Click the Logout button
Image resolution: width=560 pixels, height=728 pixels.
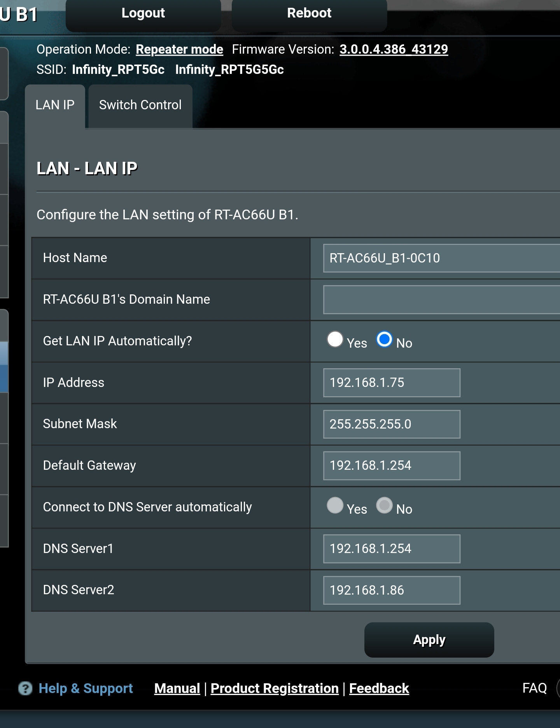pos(143,15)
